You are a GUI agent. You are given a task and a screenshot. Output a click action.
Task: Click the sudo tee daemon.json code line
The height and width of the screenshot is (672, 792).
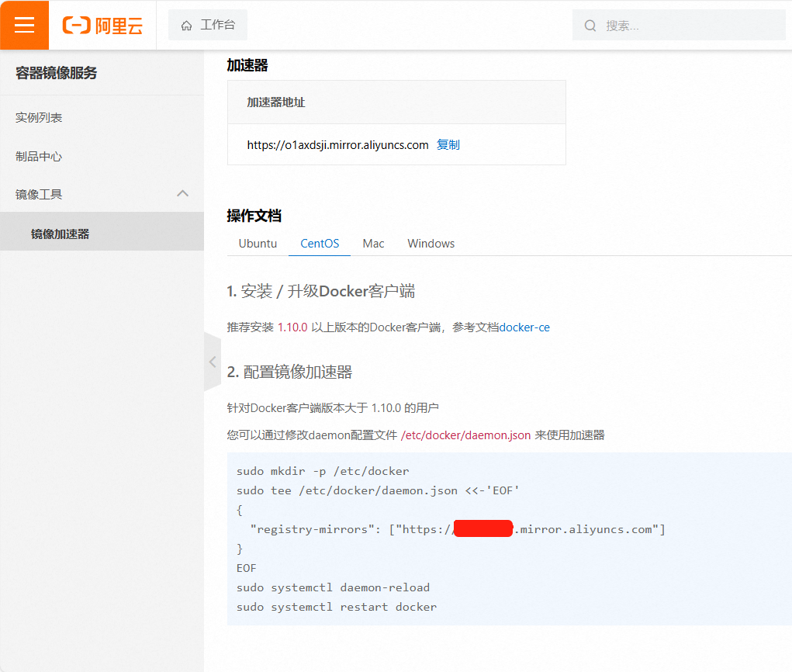point(378,490)
